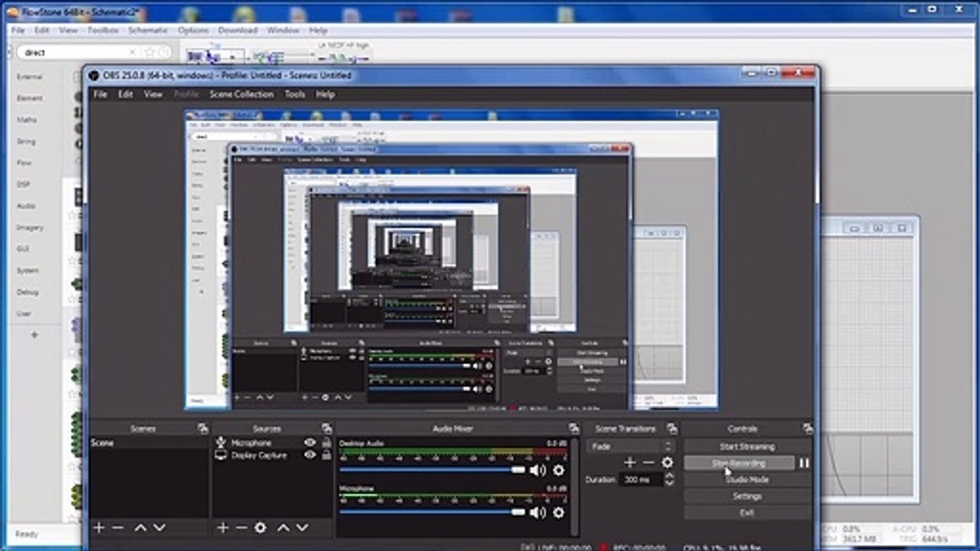Move the scene up in Scenes panel
980x551 pixels.
[x=140, y=527]
